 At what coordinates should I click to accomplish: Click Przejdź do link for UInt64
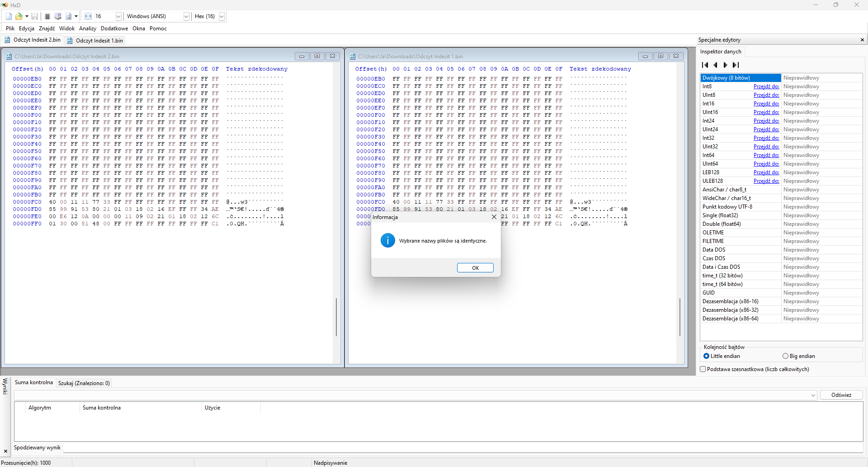coord(766,164)
